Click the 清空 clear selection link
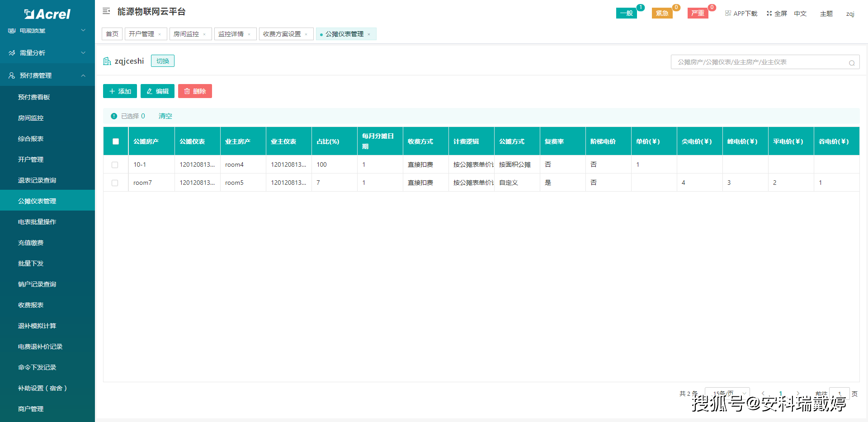Viewport: 868px width, 422px height. click(165, 116)
